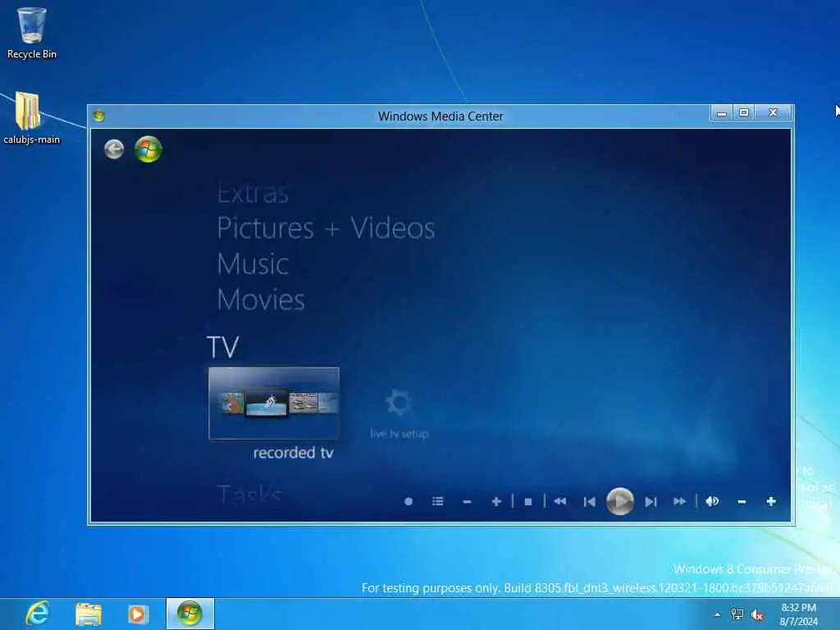Viewport: 840px width, 630px height.
Task: Click the rewind button
Action: coord(559,501)
